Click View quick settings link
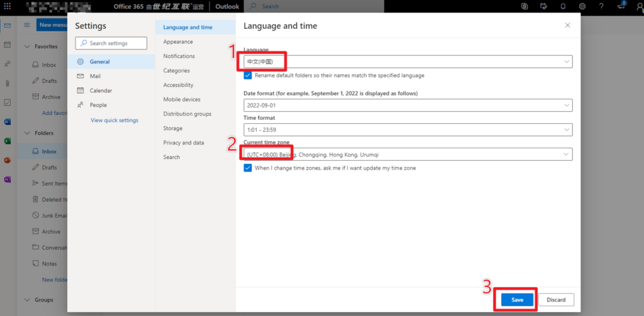Image resolution: width=644 pixels, height=316 pixels. coord(114,120)
